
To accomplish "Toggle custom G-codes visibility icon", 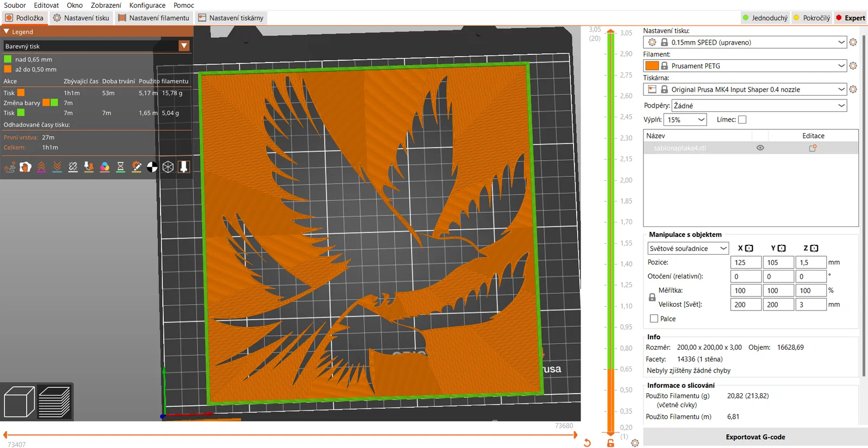I will pos(136,167).
